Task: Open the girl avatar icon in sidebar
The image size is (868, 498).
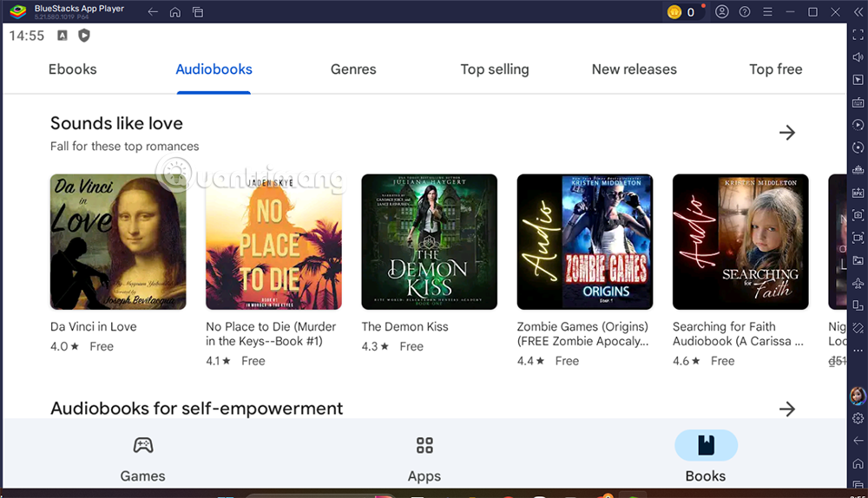Action: click(x=858, y=395)
